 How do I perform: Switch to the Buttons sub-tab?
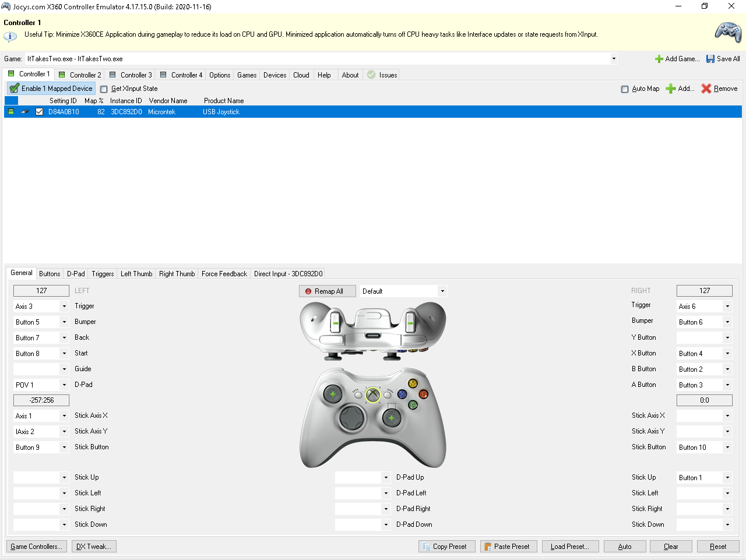pos(50,274)
